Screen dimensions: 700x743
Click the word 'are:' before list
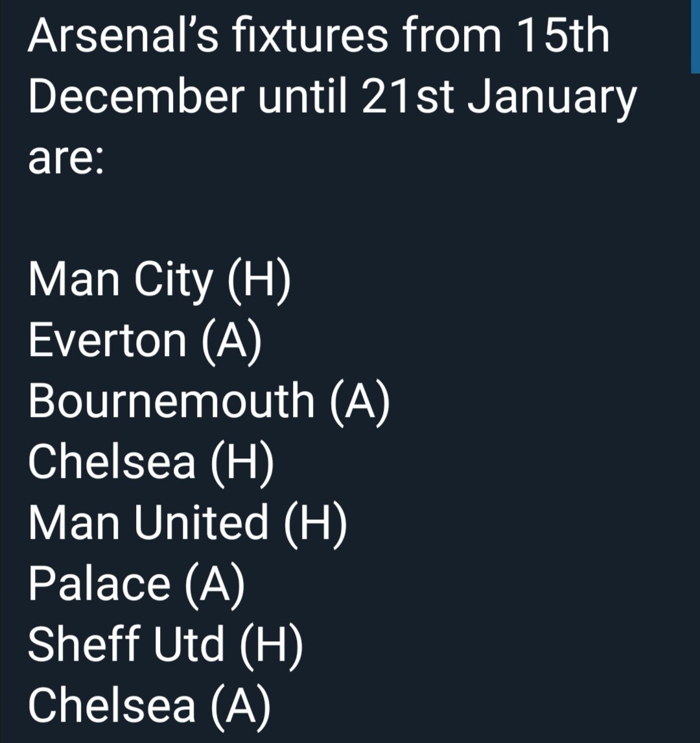point(66,159)
